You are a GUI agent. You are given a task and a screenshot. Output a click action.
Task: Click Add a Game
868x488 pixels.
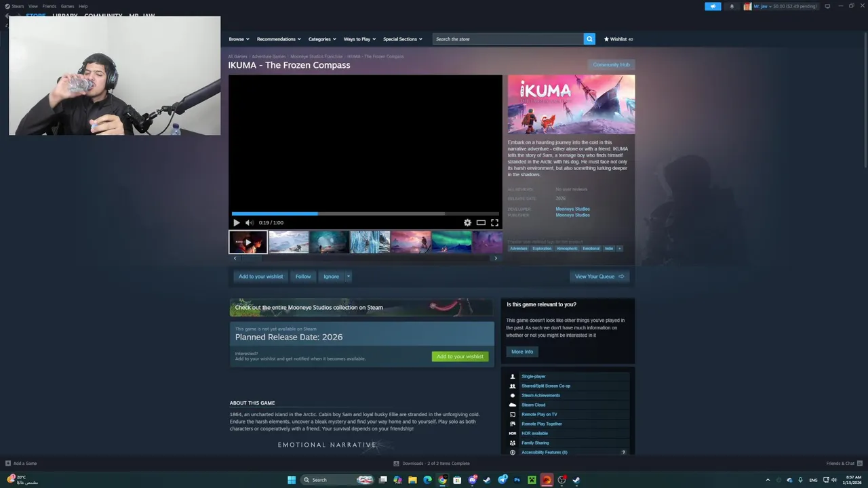coord(21,464)
